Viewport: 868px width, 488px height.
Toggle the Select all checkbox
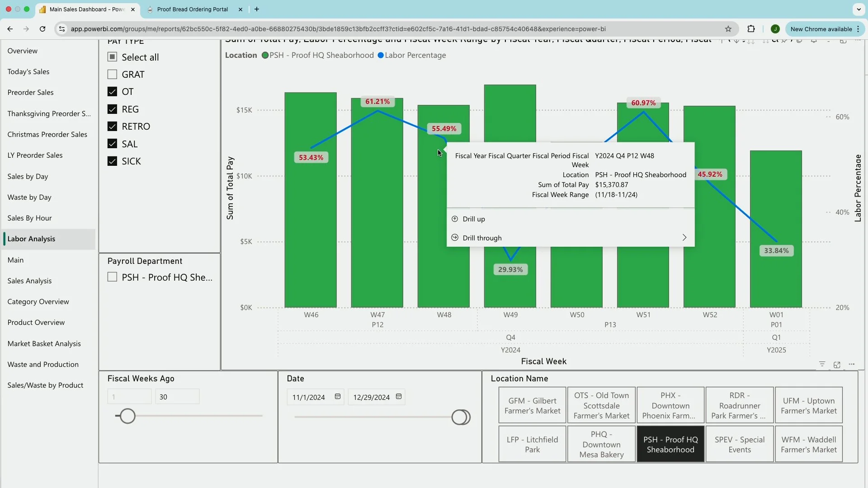pyautogui.click(x=112, y=57)
